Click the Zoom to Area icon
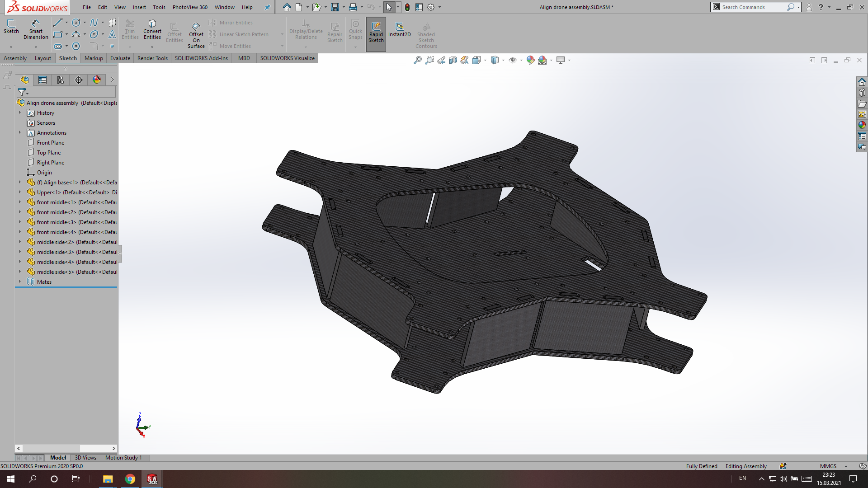 click(x=429, y=60)
